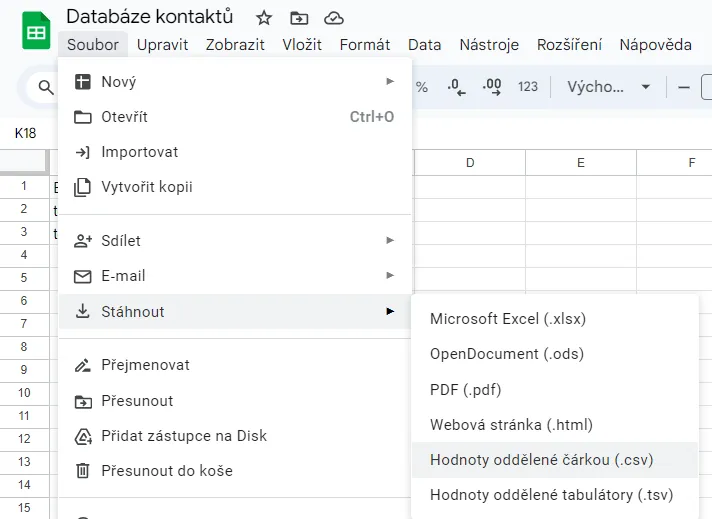Select column E header
The image size is (712, 519).
(580, 163)
